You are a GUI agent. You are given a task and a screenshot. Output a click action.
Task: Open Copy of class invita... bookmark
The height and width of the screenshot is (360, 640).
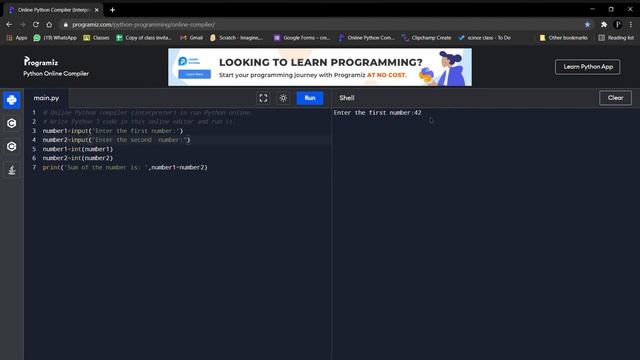[144, 38]
